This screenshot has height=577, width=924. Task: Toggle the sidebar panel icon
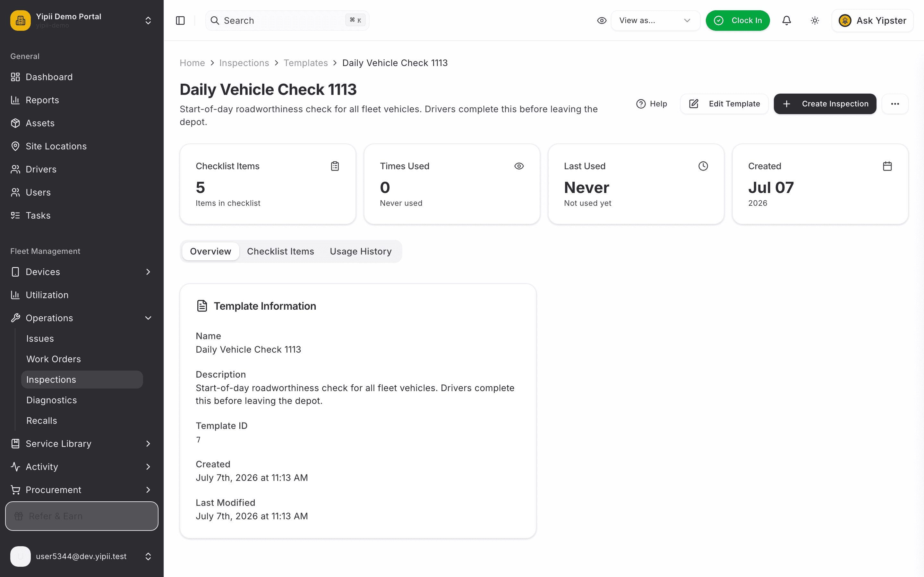pyautogui.click(x=180, y=21)
